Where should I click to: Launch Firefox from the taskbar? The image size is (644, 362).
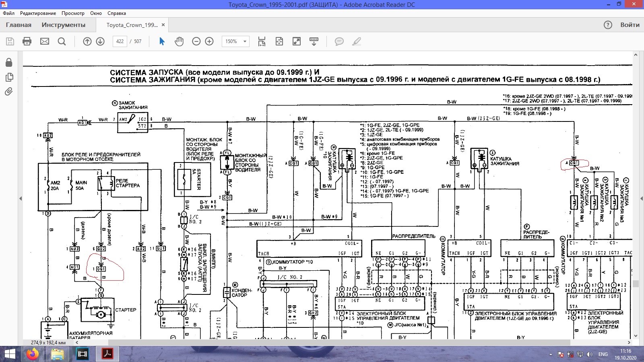(33, 354)
